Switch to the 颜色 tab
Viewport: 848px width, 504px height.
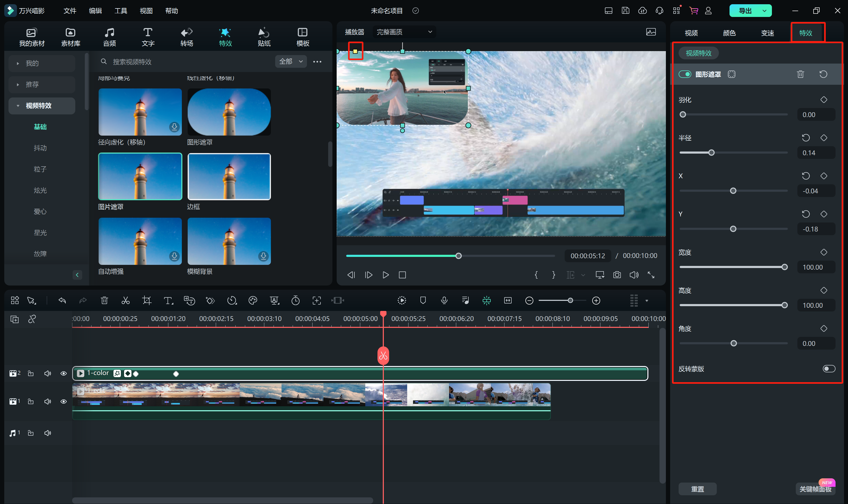pos(729,33)
